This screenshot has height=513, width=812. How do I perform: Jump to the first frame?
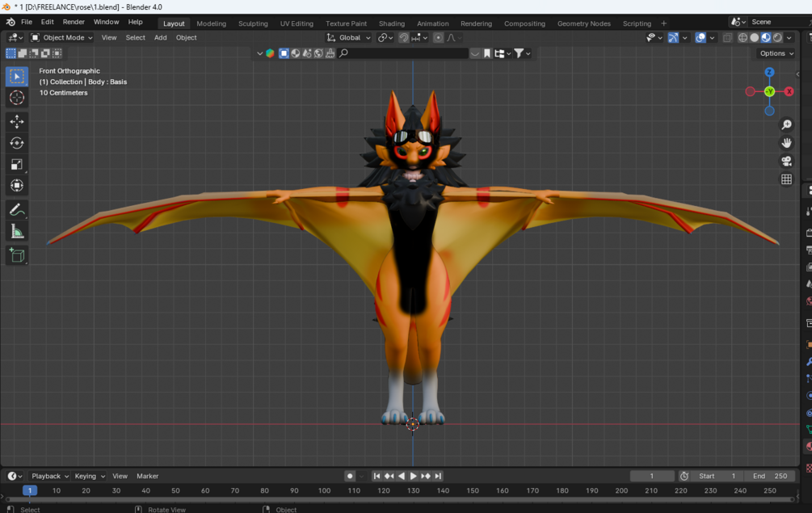tap(377, 477)
